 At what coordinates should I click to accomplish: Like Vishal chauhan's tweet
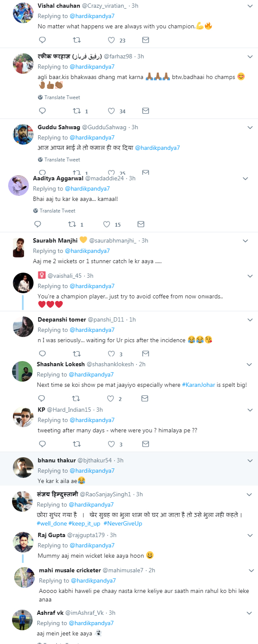[111, 40]
